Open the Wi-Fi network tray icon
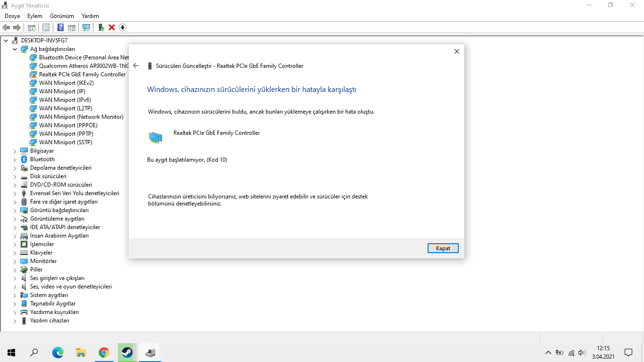644x362 pixels. click(571, 353)
